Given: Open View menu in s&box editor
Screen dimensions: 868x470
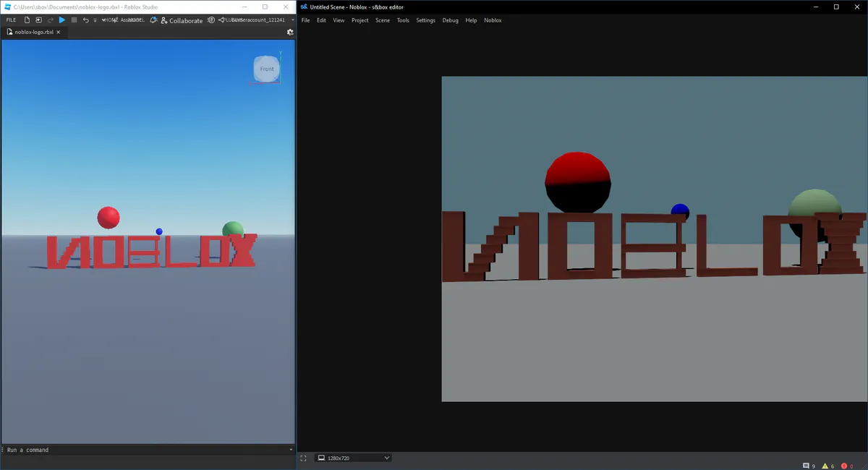Looking at the screenshot, I should click(x=339, y=20).
